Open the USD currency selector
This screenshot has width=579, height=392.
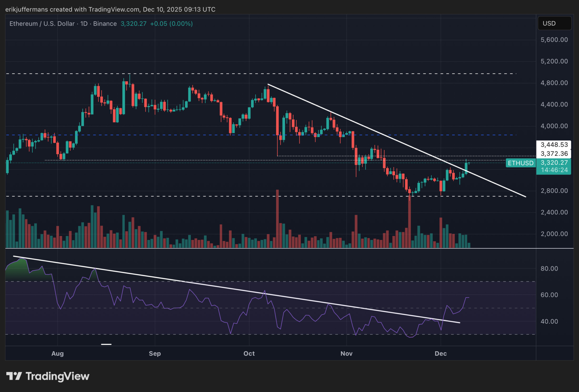click(554, 23)
